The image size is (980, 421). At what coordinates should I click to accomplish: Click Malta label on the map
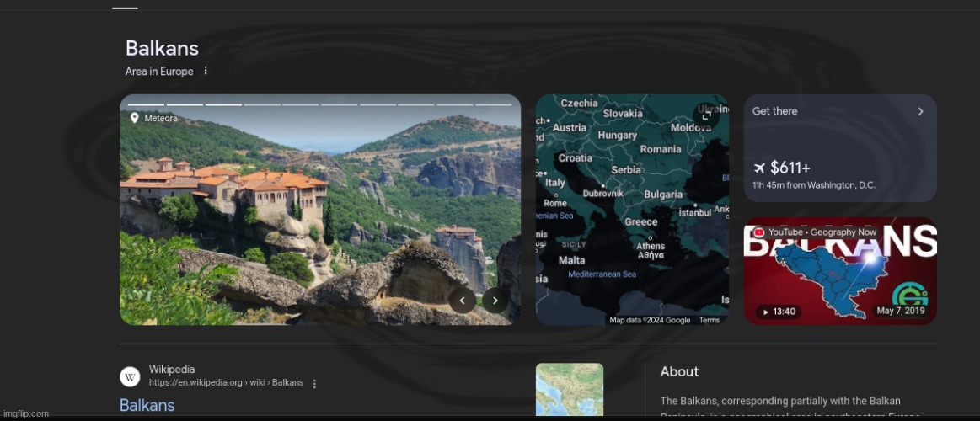pyautogui.click(x=572, y=260)
